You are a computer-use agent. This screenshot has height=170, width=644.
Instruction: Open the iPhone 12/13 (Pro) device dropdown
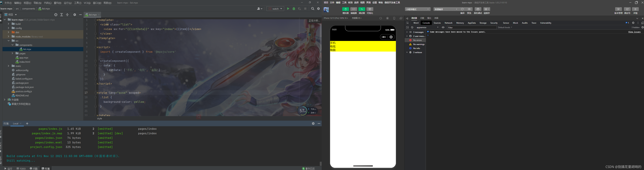tap(336, 18)
